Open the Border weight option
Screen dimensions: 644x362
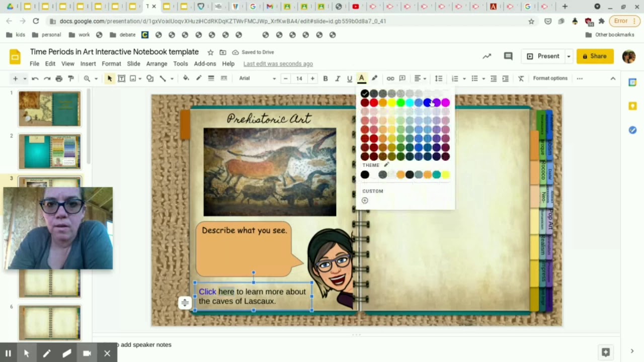coord(211,78)
